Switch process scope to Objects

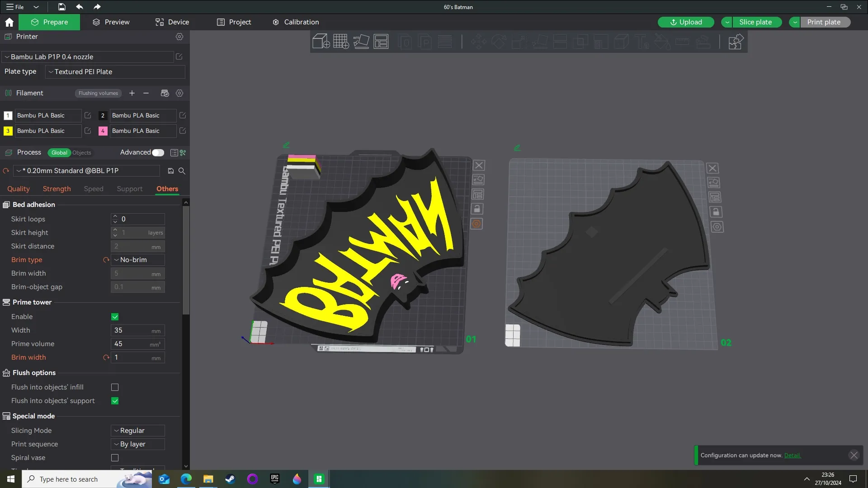point(81,153)
